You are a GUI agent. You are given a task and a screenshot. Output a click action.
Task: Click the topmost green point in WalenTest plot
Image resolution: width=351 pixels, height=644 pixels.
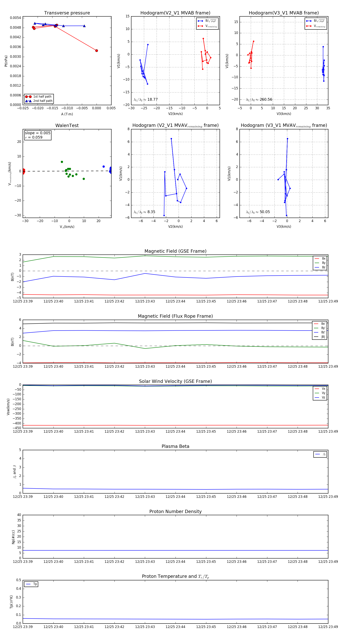tap(62, 162)
